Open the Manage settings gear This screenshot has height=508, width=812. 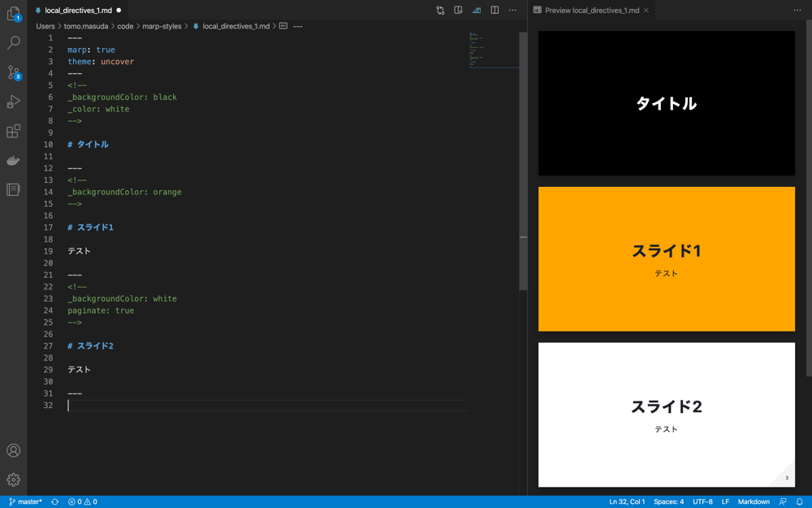13,480
